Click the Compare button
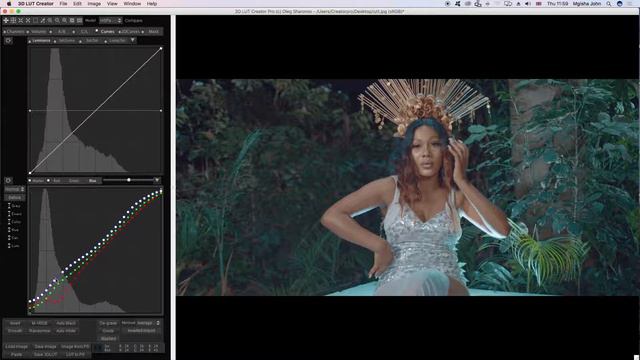This screenshot has height=360, width=640. tap(133, 20)
